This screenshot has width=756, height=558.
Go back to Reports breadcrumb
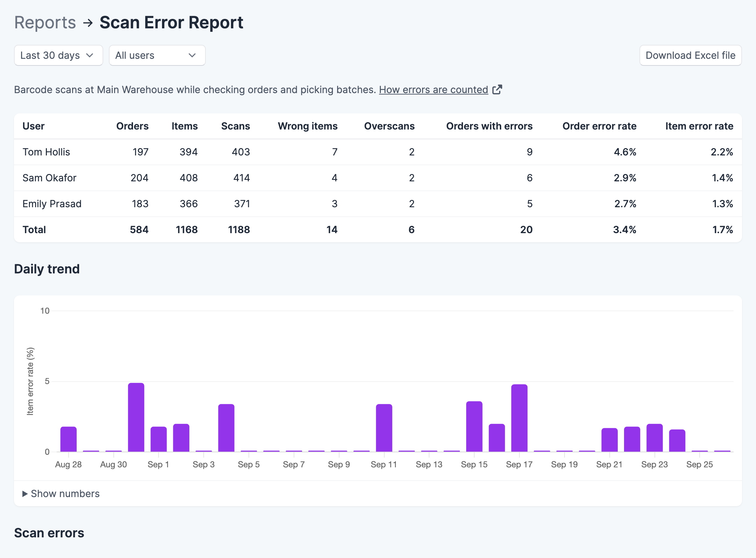(45, 23)
